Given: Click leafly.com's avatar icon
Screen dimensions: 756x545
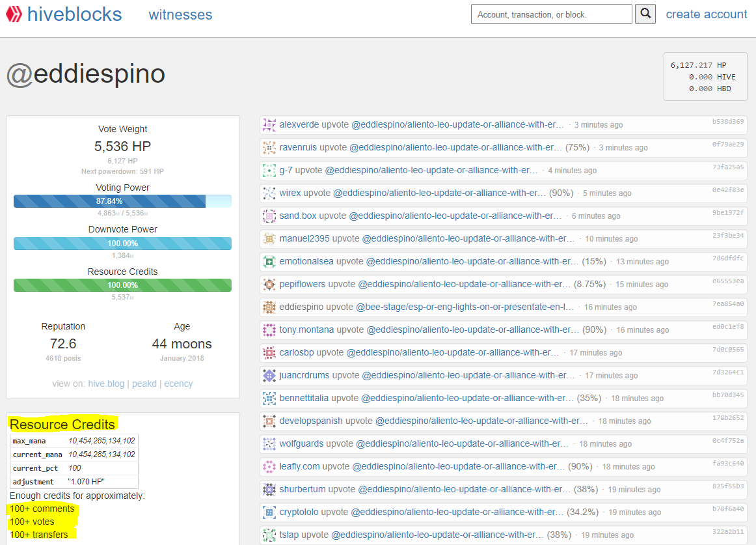Looking at the screenshot, I should (269, 466).
